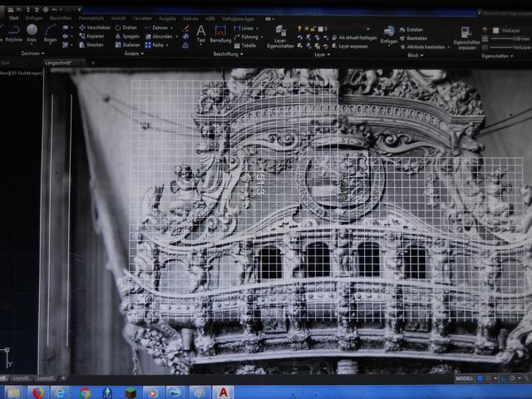Open the Parametrisch ribbon tab
This screenshot has height=399, width=532.
[x=91, y=18]
